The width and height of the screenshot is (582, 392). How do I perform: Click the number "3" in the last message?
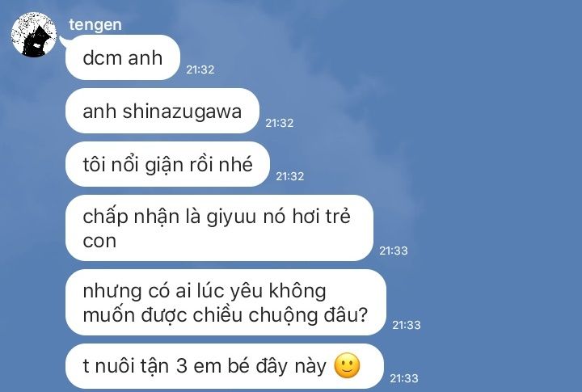point(182,366)
